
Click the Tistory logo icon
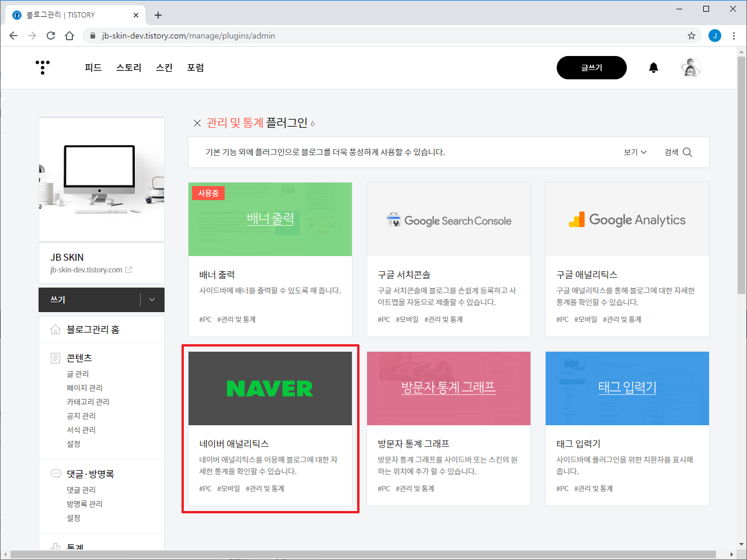tap(43, 68)
